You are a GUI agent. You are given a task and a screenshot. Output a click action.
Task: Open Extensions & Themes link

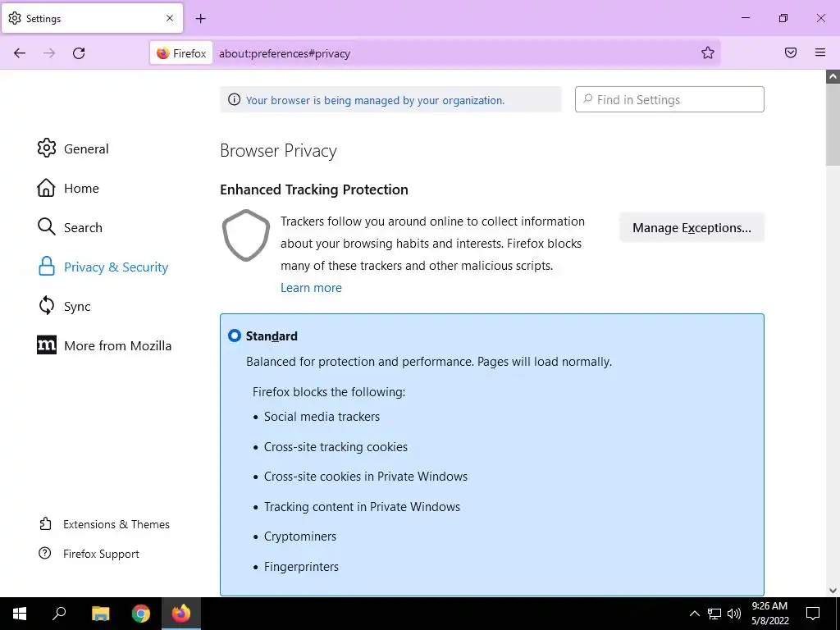[x=104, y=524]
